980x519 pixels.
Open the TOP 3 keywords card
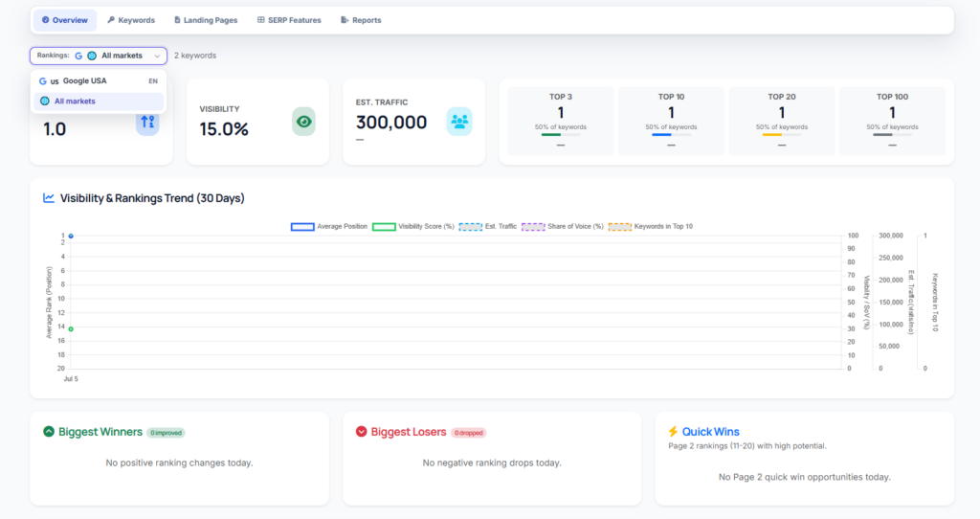click(x=561, y=122)
